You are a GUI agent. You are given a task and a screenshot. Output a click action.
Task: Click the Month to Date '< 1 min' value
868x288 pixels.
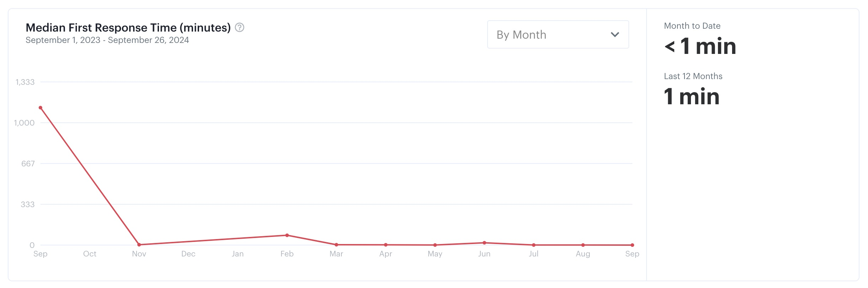(700, 46)
